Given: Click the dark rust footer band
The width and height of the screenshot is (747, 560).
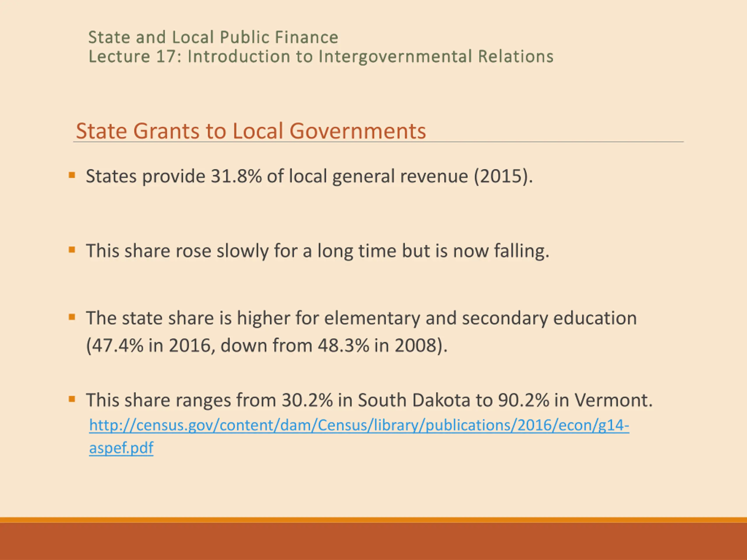Looking at the screenshot, I should [373, 542].
